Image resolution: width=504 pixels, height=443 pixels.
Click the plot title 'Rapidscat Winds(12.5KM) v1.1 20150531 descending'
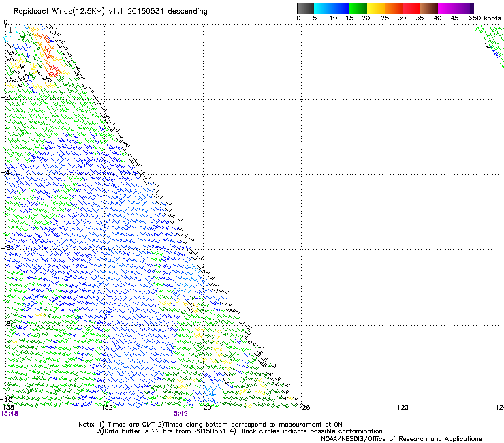pos(110,12)
